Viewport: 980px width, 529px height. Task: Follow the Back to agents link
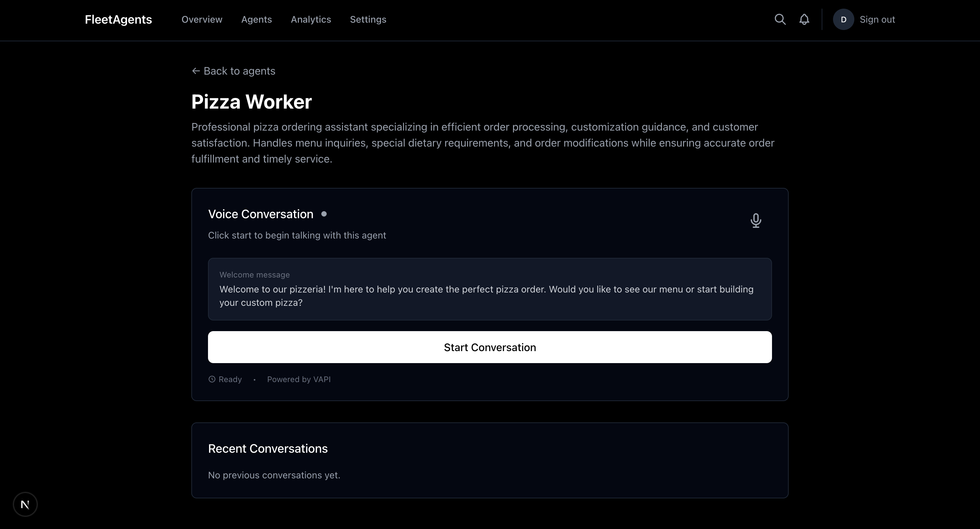239,71
